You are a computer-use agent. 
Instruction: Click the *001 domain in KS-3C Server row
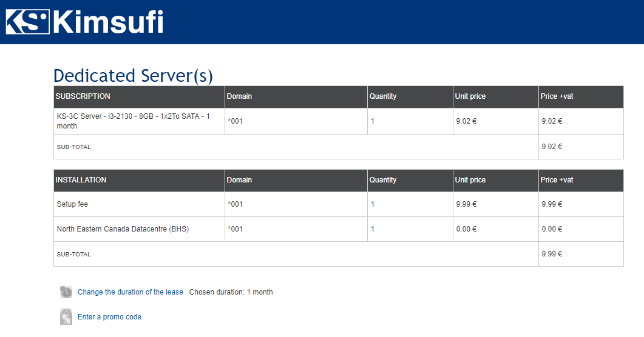[235, 121]
